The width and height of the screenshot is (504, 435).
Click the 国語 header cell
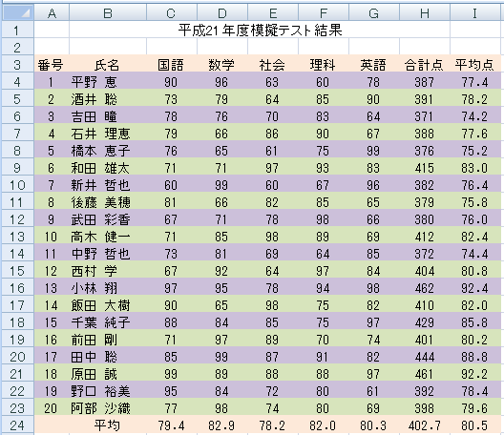pos(171,65)
